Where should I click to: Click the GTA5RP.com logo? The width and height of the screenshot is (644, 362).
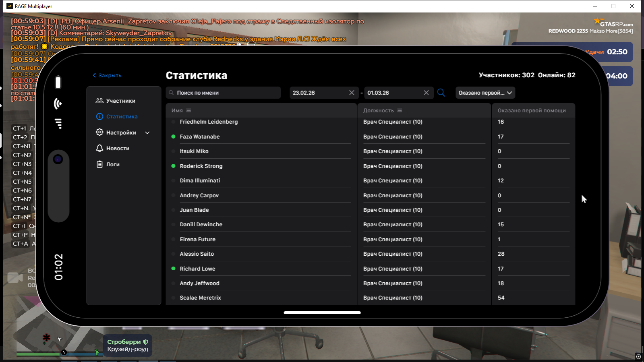(613, 22)
